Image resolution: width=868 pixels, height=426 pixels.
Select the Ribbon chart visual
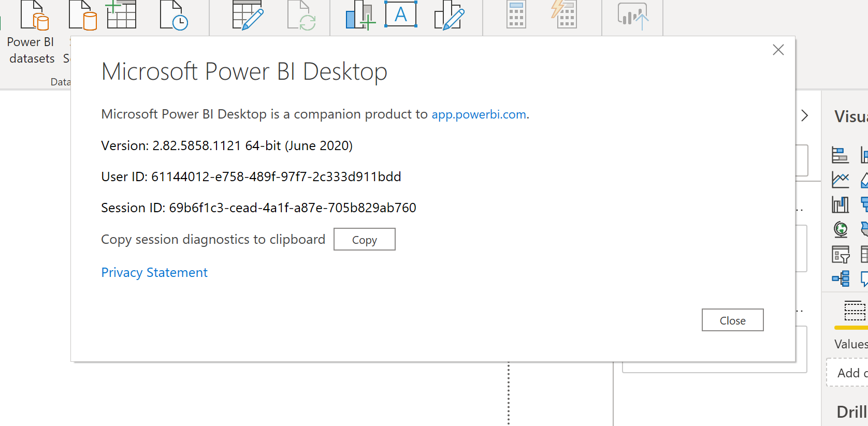click(840, 204)
